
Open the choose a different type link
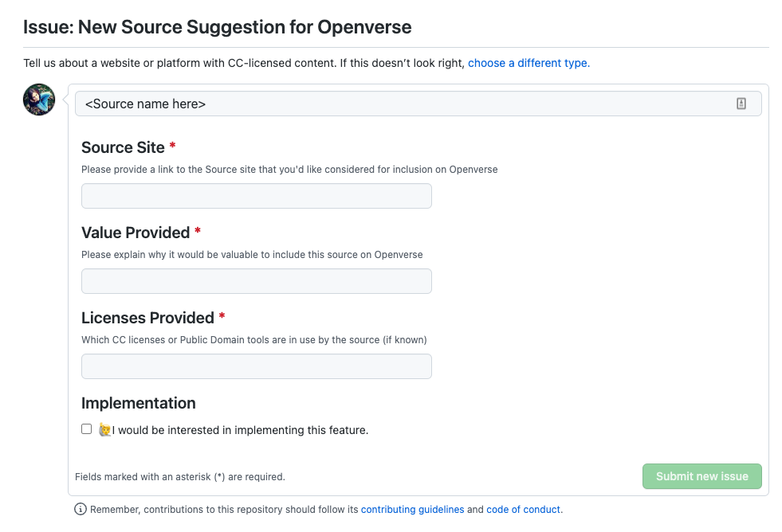[x=529, y=63]
